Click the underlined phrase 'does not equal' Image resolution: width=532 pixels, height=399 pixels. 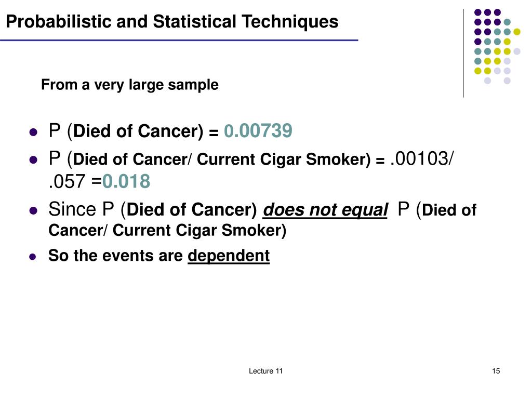pyautogui.click(x=325, y=210)
